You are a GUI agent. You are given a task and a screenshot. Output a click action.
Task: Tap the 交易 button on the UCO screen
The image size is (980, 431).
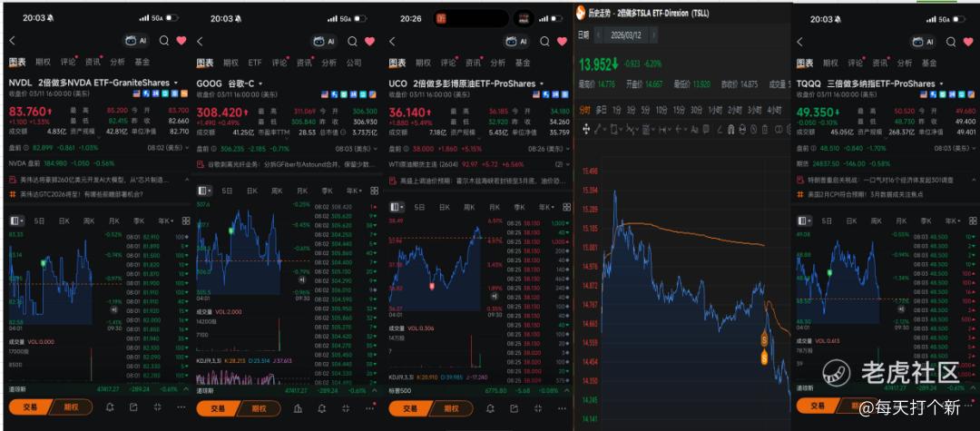(x=409, y=408)
